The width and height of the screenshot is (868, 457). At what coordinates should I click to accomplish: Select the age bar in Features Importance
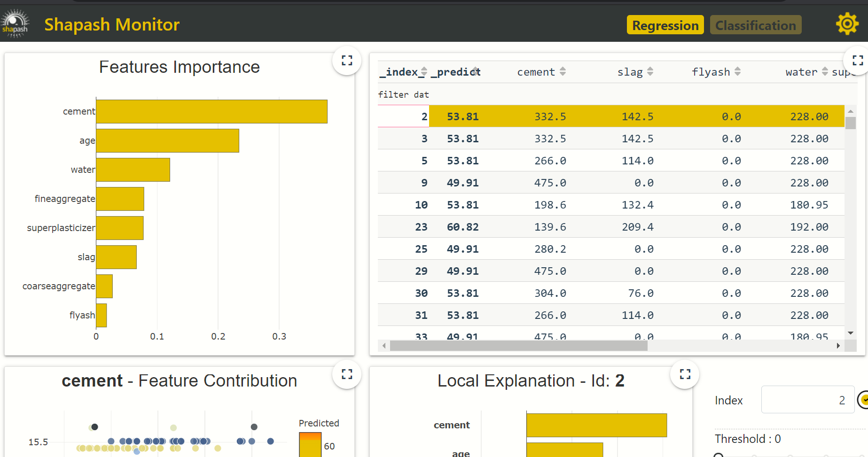pyautogui.click(x=167, y=140)
